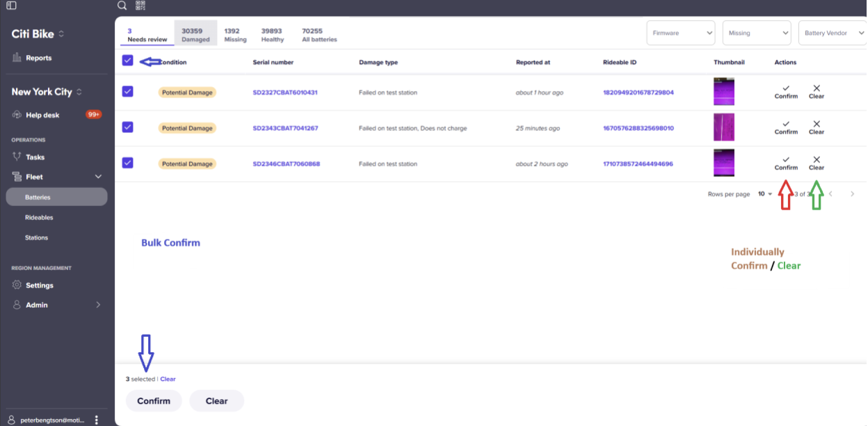The height and width of the screenshot is (426, 868).
Task: Open the Missing filter dropdown
Action: click(757, 33)
